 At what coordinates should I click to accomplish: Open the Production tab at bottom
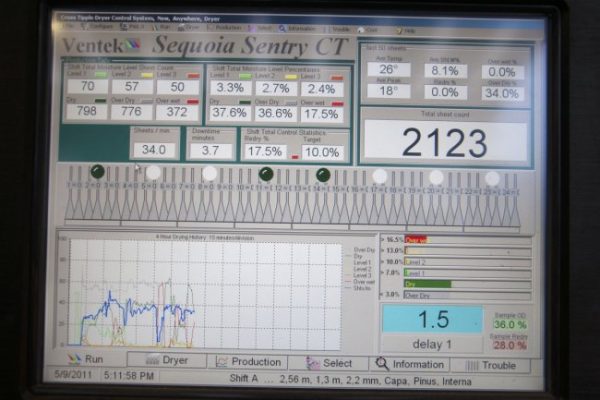(x=248, y=362)
